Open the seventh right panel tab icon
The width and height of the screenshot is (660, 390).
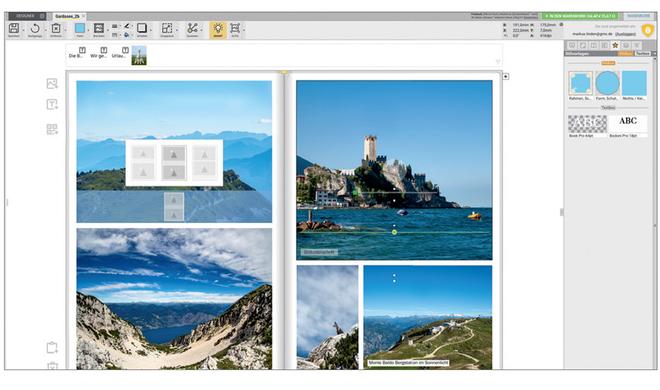point(637,45)
